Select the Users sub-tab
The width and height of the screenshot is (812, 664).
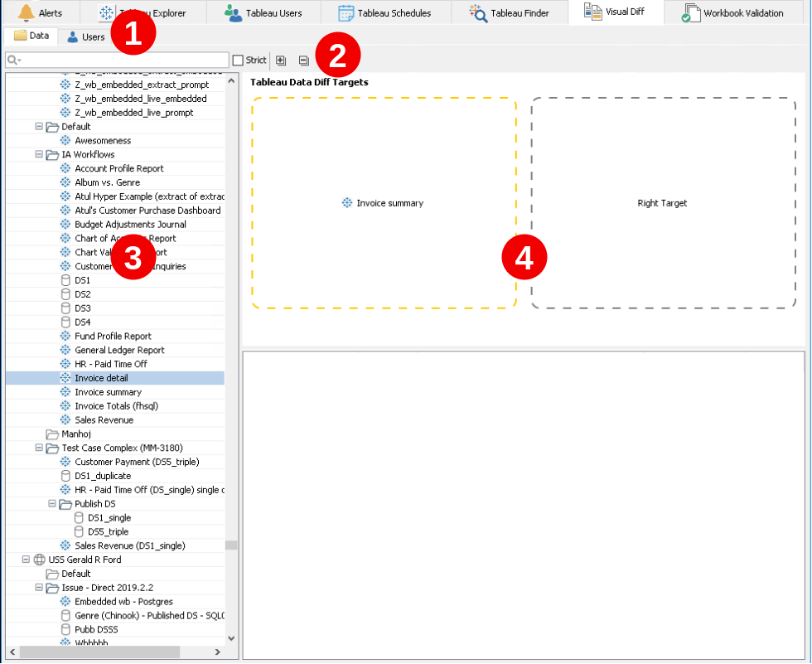[x=86, y=36]
